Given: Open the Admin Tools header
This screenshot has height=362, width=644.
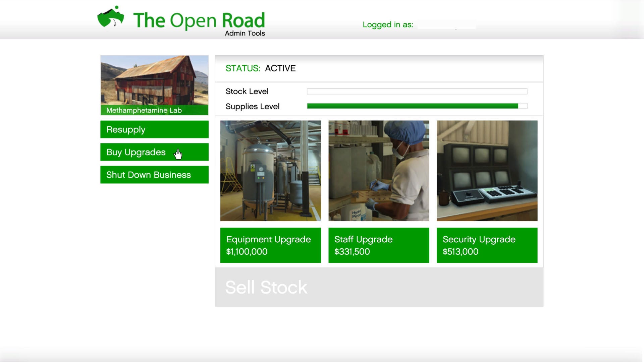Looking at the screenshot, I should point(244,33).
